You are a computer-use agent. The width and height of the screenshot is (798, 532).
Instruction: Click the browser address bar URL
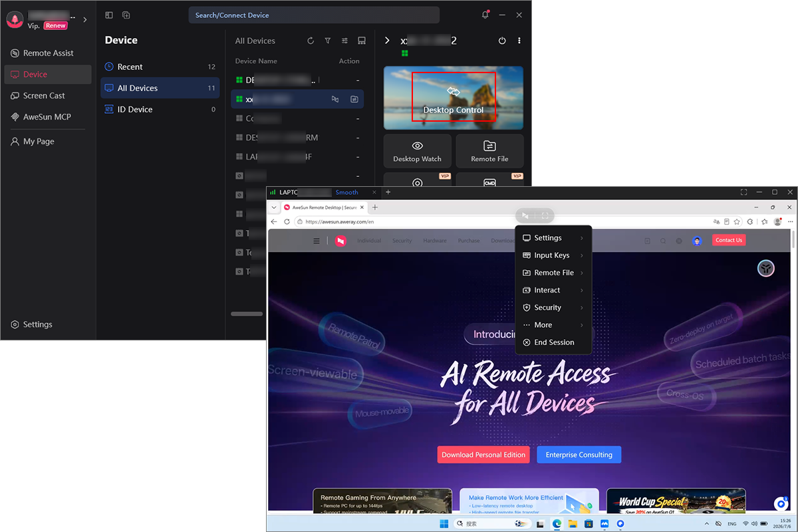click(x=340, y=221)
